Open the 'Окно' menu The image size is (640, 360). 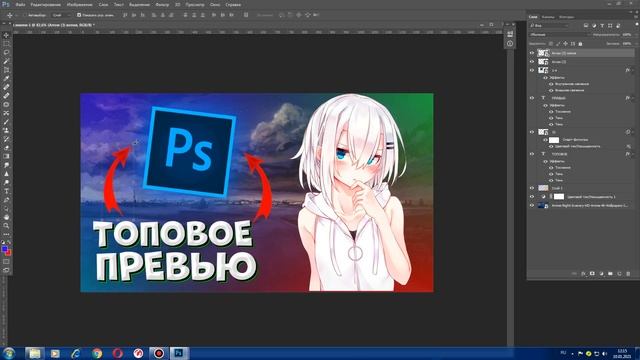pos(215,4)
